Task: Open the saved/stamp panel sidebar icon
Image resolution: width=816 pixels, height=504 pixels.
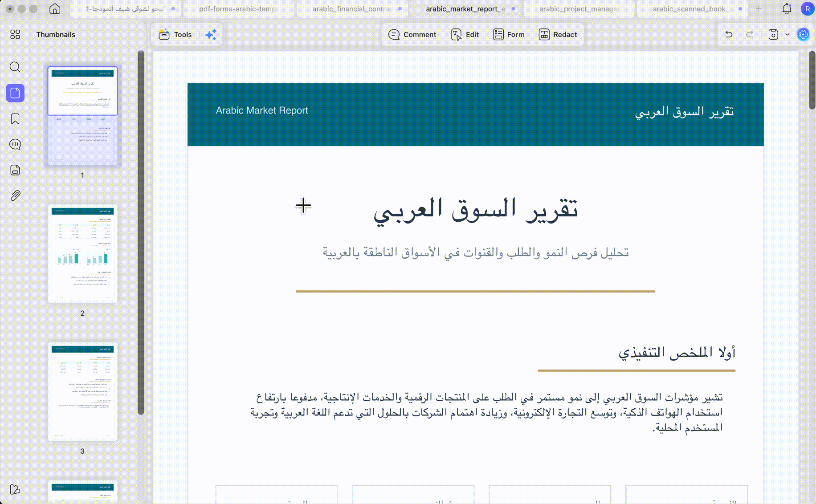Action: 15,170
